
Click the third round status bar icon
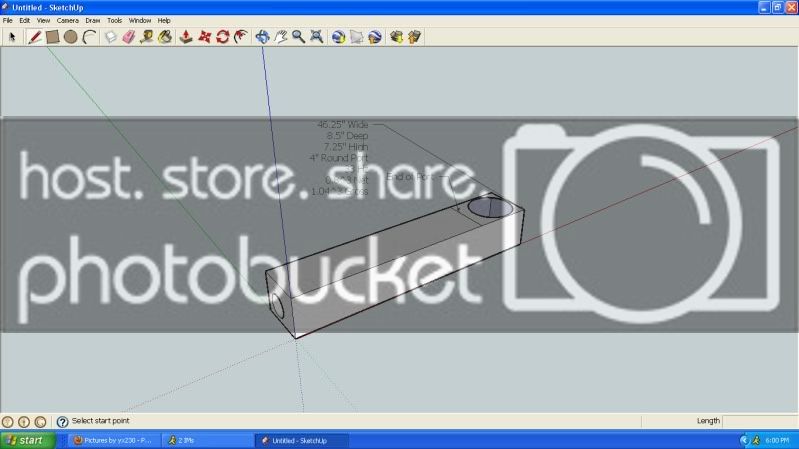(x=40, y=421)
